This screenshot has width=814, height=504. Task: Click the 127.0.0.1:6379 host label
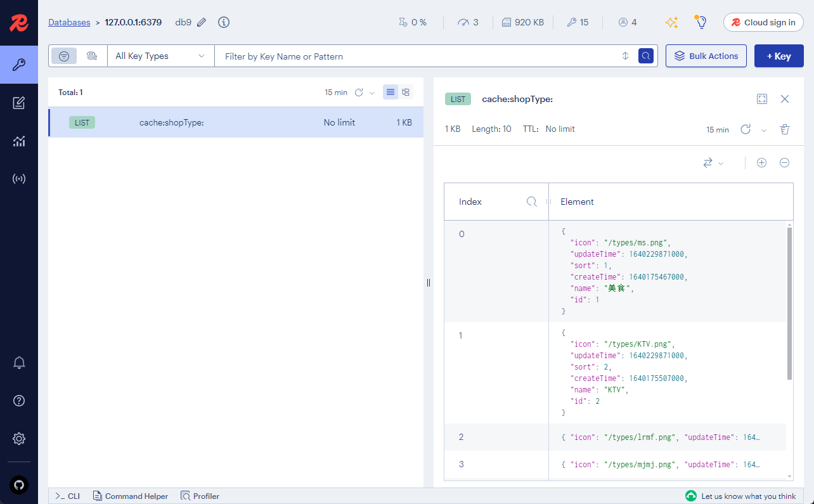(133, 22)
